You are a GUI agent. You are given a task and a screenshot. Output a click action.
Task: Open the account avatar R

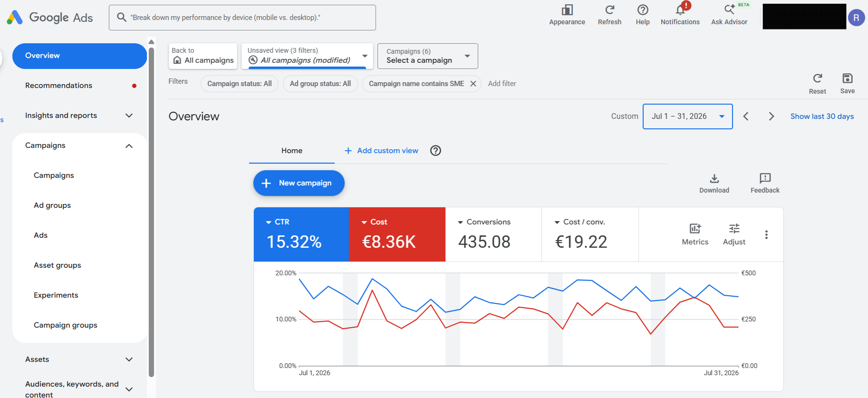click(x=856, y=18)
